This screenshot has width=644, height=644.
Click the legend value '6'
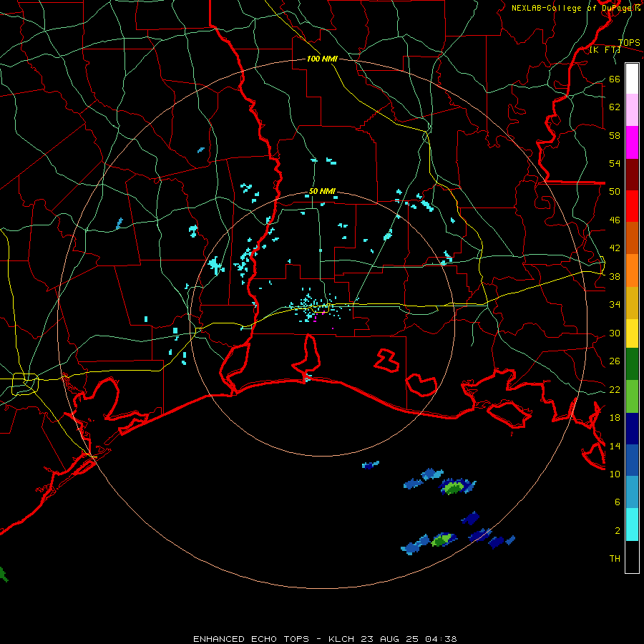pyautogui.click(x=618, y=502)
